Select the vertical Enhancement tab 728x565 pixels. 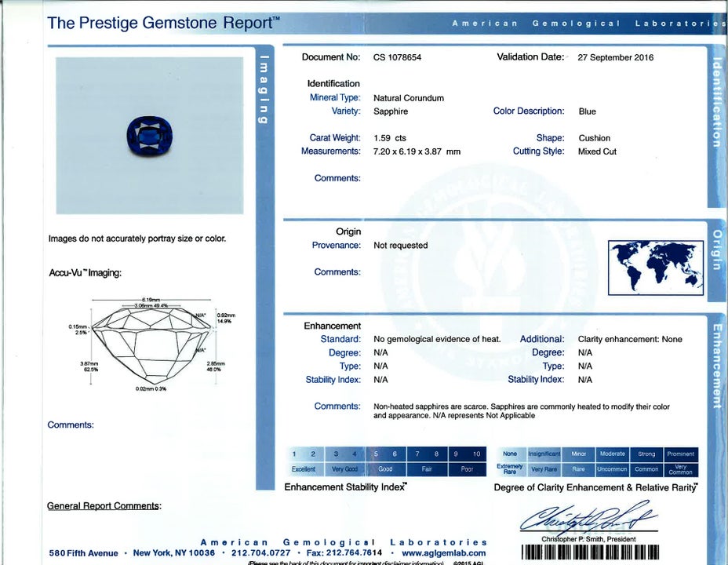tap(716, 365)
